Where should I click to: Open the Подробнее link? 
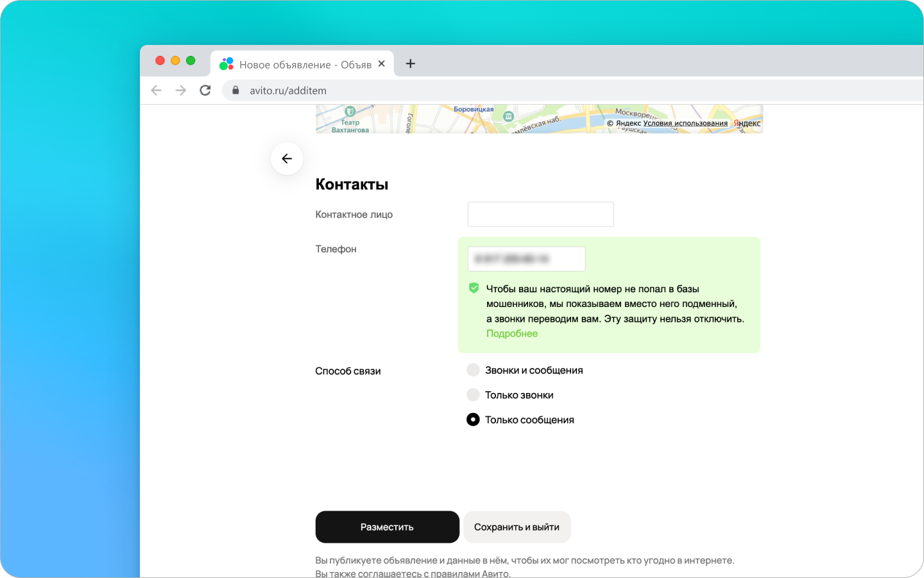(512, 333)
